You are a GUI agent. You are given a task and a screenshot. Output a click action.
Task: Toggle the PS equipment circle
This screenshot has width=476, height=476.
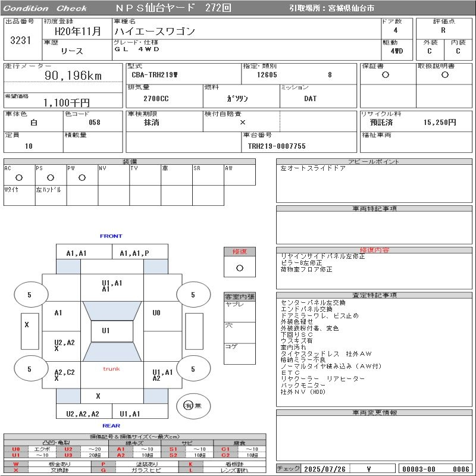pyautogui.click(x=51, y=178)
